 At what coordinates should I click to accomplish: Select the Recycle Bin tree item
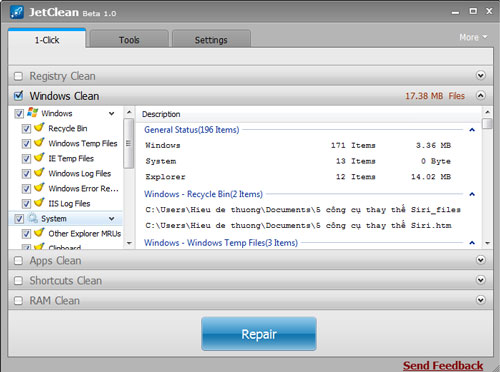pyautogui.click(x=68, y=129)
